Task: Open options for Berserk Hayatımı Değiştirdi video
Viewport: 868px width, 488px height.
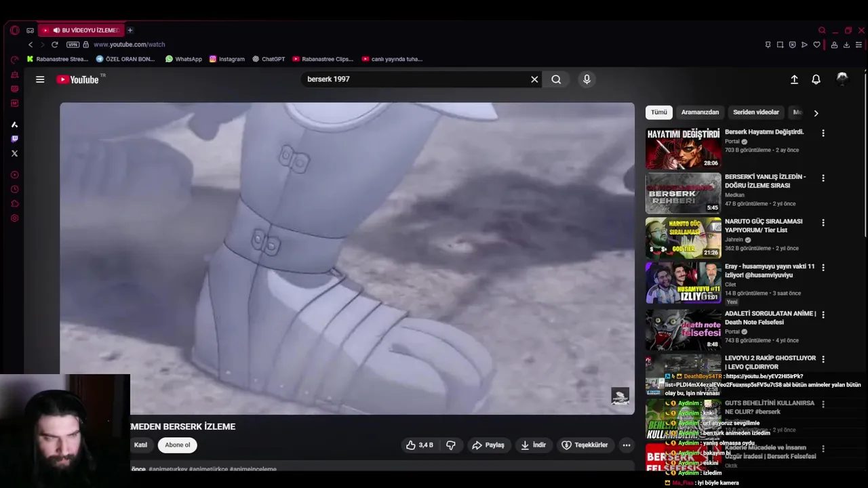Action: [823, 134]
